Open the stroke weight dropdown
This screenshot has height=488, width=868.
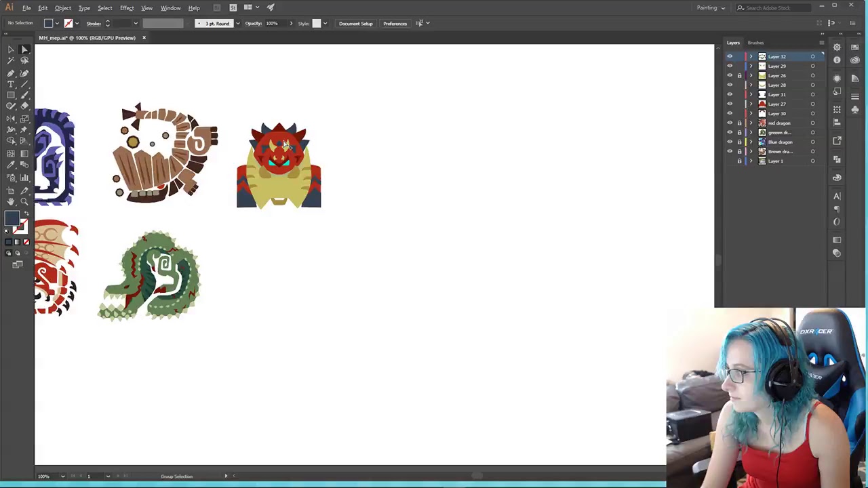pyautogui.click(x=135, y=23)
